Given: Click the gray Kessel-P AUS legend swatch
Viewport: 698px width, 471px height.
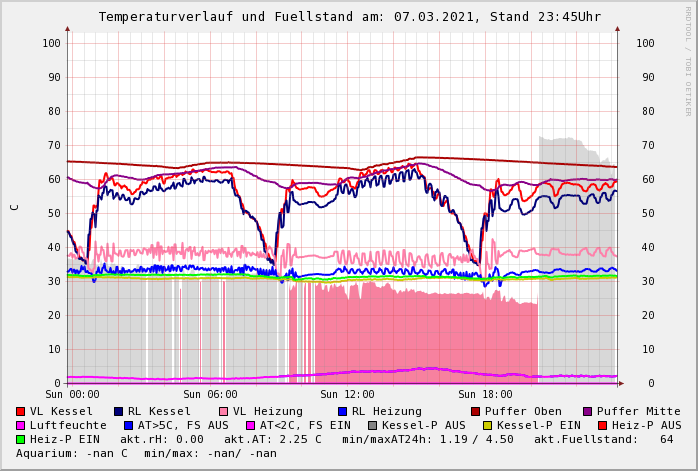Looking at the screenshot, I should (x=371, y=425).
